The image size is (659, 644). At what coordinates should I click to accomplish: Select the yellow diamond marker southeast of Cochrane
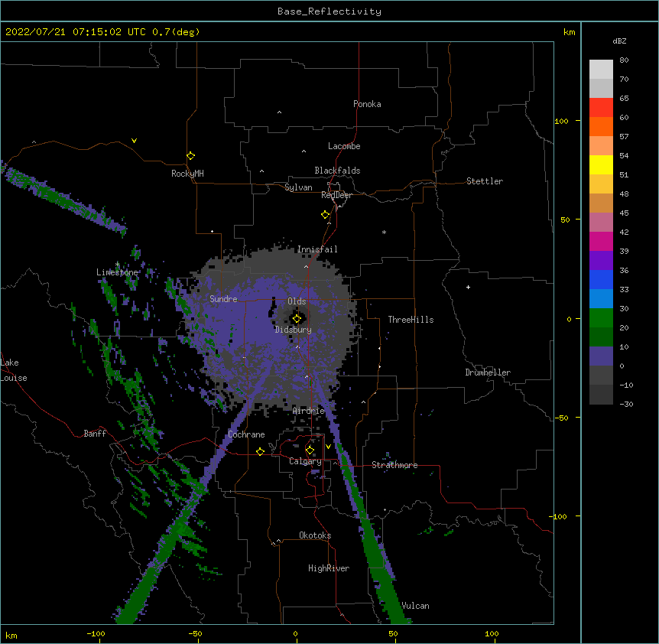pos(260,451)
